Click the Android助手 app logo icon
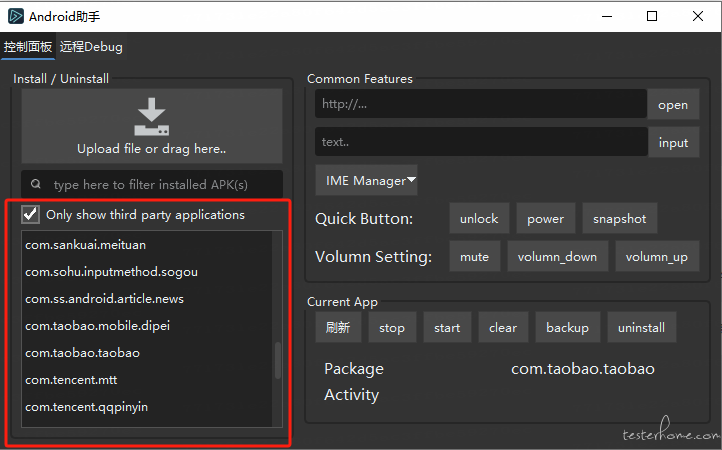This screenshot has height=450, width=722. click(16, 16)
